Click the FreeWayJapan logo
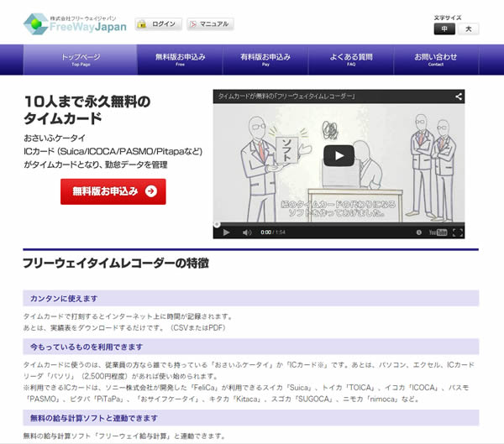504x444 pixels. pyautogui.click(x=75, y=24)
